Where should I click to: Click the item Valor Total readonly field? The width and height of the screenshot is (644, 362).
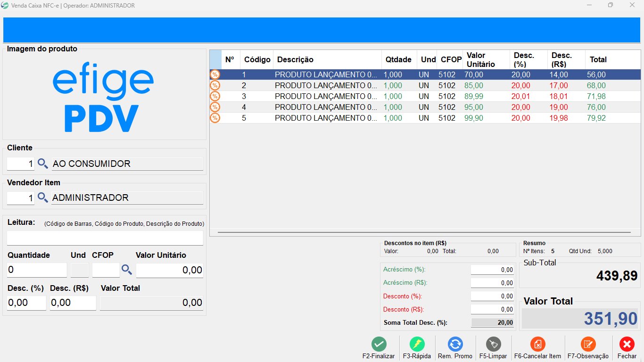click(151, 303)
